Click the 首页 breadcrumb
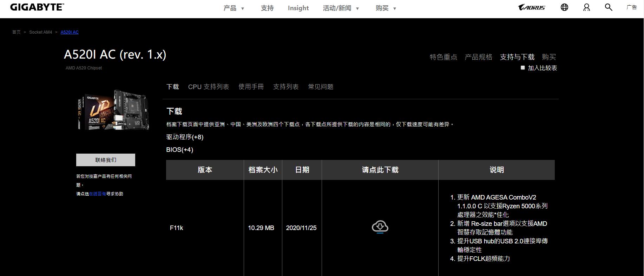This screenshot has width=644, height=276. coord(17,32)
